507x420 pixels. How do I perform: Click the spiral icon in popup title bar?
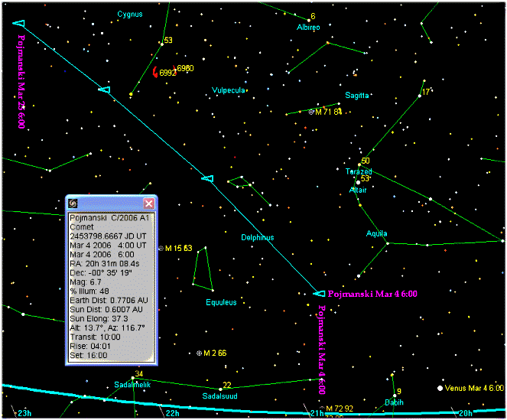[x=73, y=203]
